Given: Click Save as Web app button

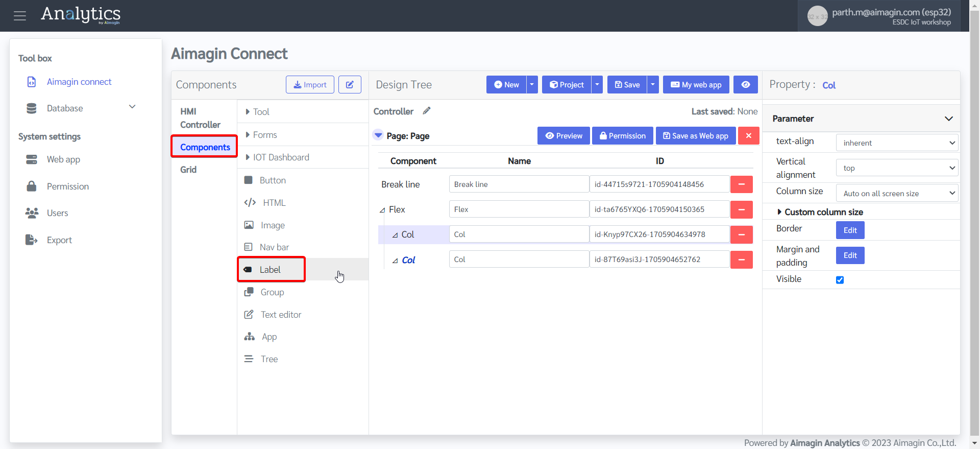Looking at the screenshot, I should tap(696, 136).
